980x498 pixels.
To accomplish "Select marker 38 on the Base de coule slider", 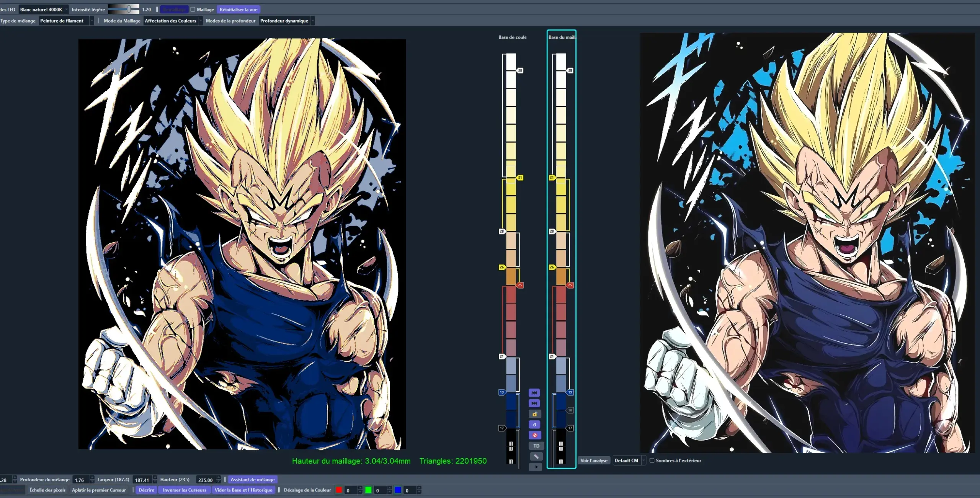I will pyautogui.click(x=520, y=70).
